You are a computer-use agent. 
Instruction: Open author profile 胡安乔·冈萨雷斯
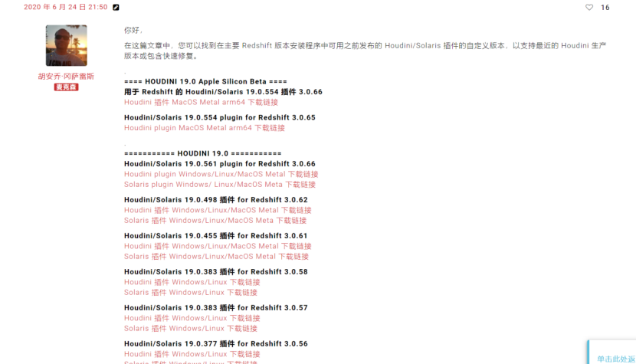coord(66,77)
